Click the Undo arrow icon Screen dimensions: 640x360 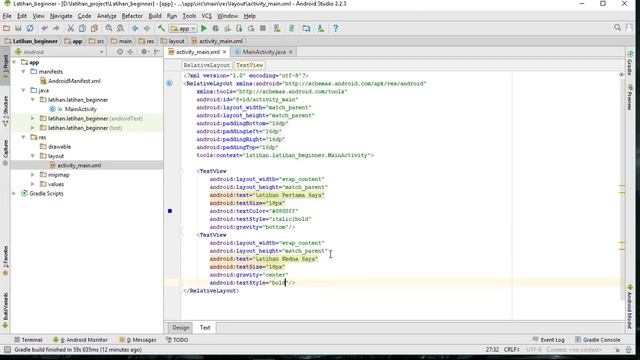point(44,28)
